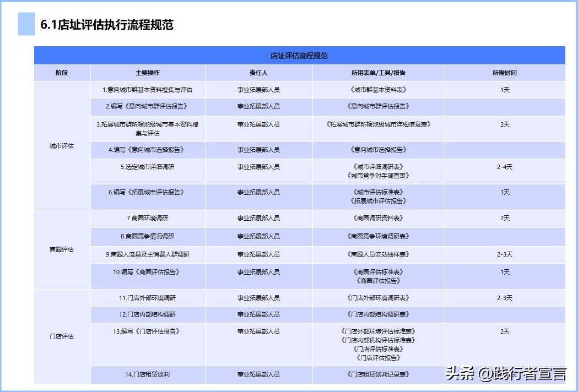This screenshot has height=392, width=578.
Task: Click the table title 店址评估流程规范
Action: tap(300, 56)
